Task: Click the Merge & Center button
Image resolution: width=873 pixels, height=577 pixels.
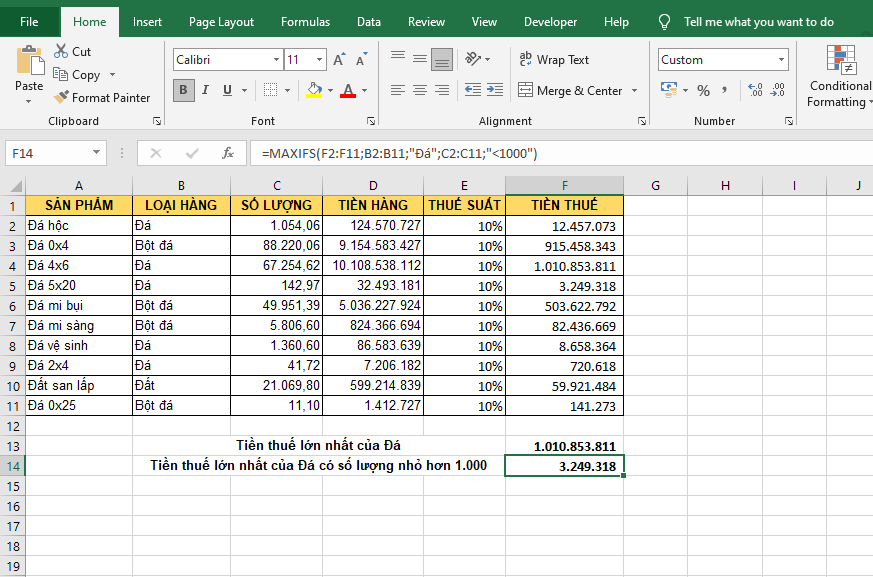Action: point(570,91)
